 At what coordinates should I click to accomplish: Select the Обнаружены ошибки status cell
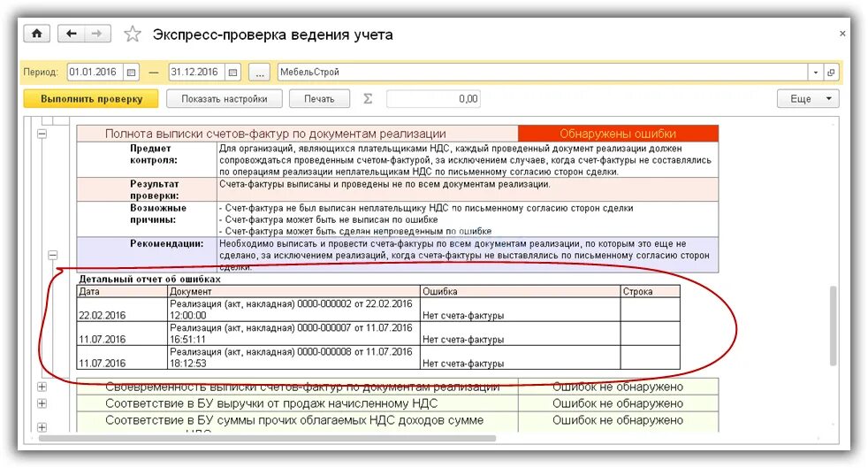click(x=618, y=134)
